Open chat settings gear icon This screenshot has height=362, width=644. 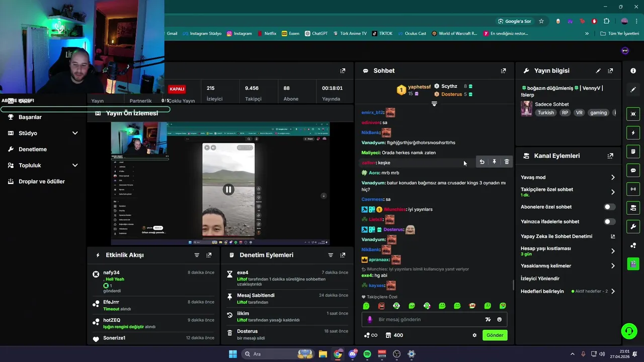pyautogui.click(x=474, y=335)
